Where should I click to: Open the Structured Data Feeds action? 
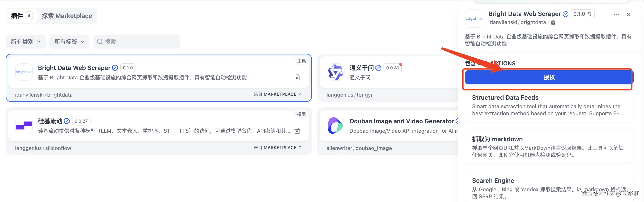pyautogui.click(x=549, y=106)
